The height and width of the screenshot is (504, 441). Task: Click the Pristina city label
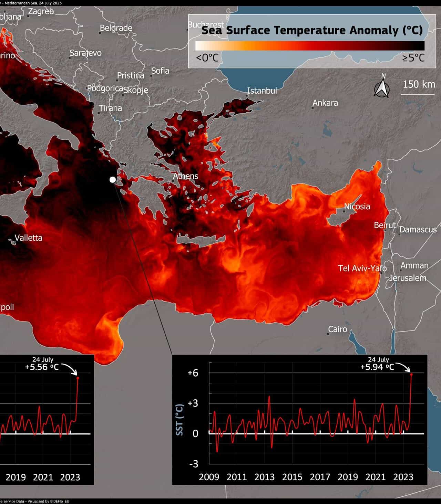click(131, 75)
